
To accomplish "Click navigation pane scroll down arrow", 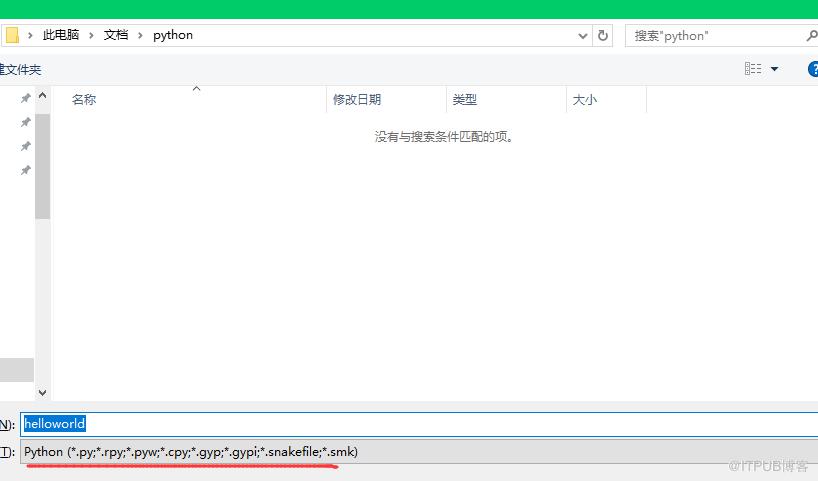I will point(43,393).
